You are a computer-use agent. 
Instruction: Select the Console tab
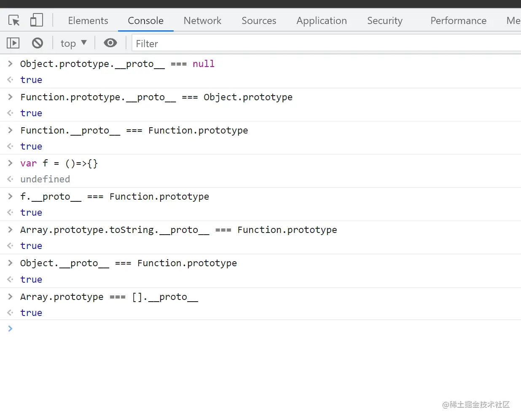click(145, 21)
